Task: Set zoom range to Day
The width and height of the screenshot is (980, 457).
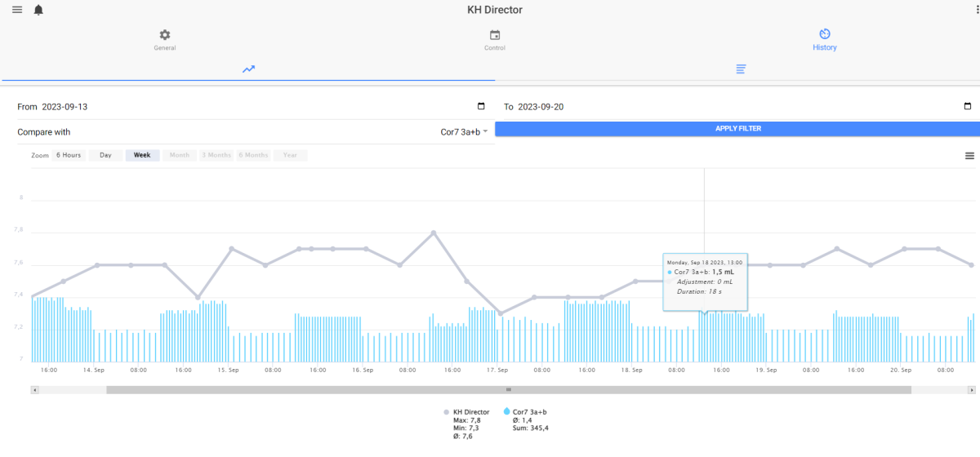Action: click(105, 155)
